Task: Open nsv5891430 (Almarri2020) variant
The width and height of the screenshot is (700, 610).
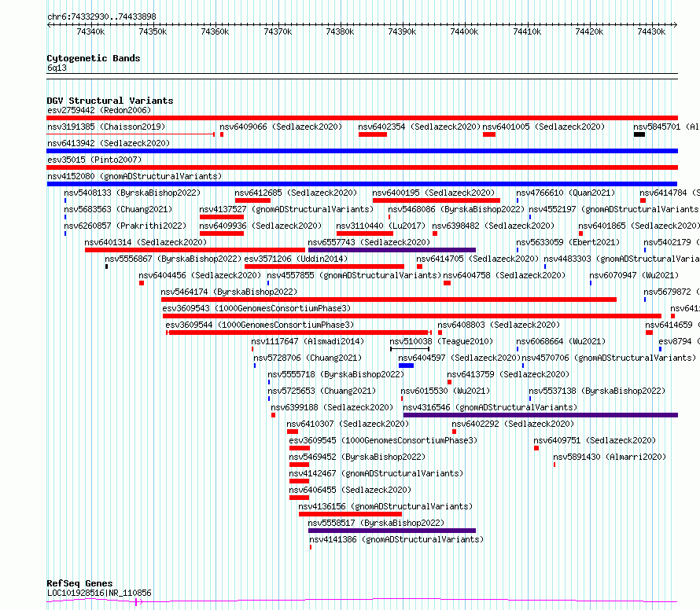Action: (610, 457)
